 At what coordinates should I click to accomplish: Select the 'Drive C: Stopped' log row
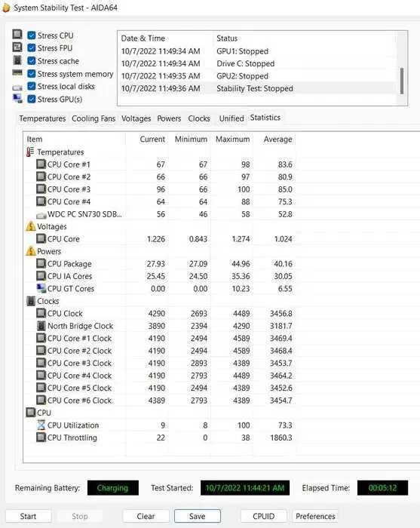click(x=257, y=63)
